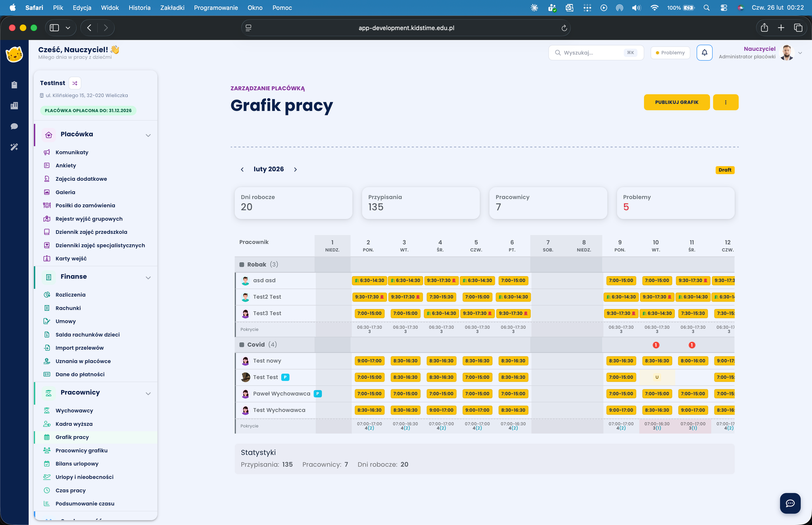Screen dimensions: 812x525
Task: Click the Publikuj grafik button
Action: [x=676, y=102]
